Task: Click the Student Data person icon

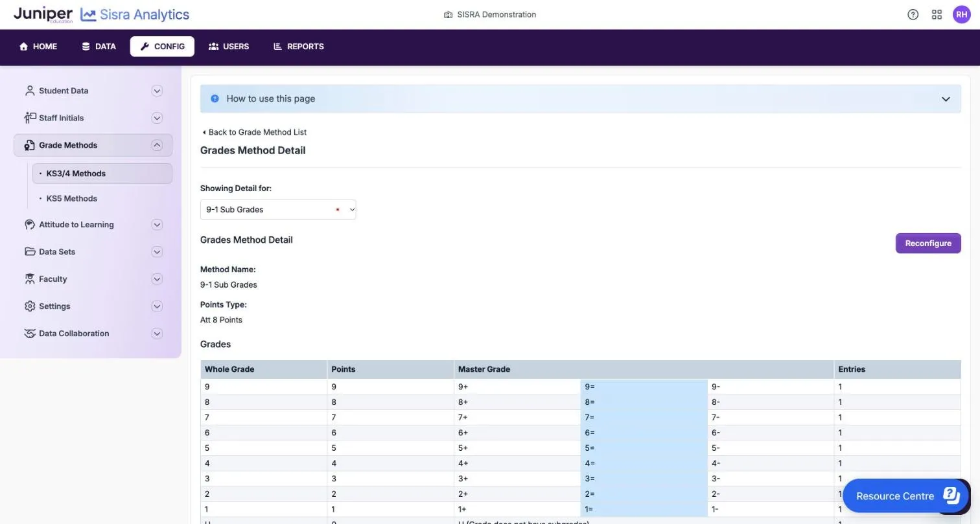Action: 30,91
